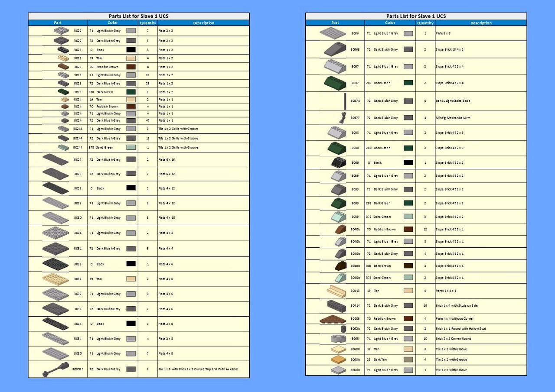This screenshot has height=392, width=555.
Task: Click the Light Bluish Gray swatch in the 3036 row
Action: pos(408,33)
